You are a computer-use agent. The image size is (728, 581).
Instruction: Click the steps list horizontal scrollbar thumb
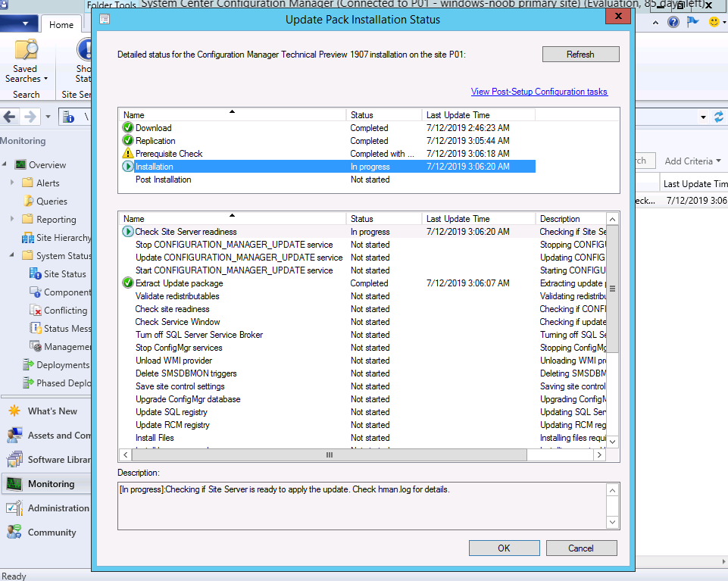[x=330, y=455]
